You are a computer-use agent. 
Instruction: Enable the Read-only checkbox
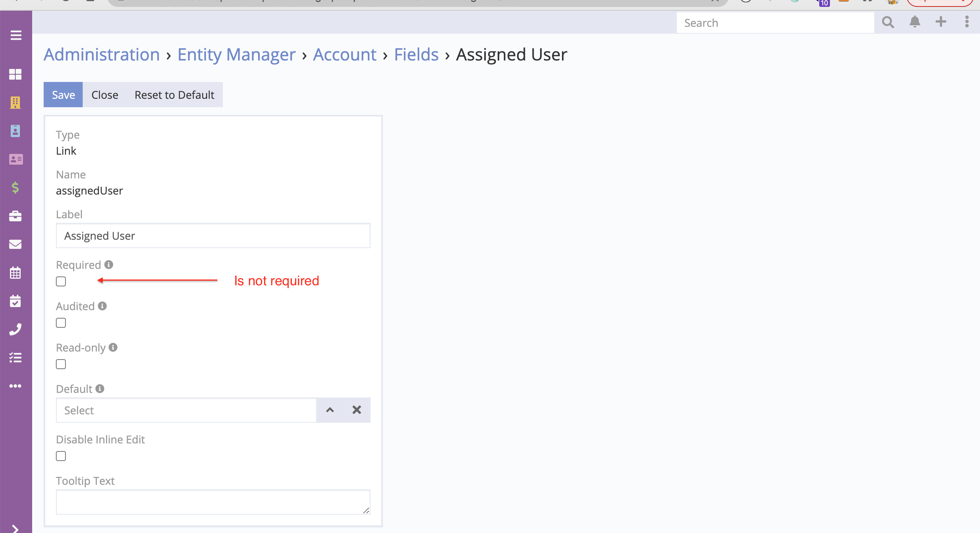pyautogui.click(x=61, y=364)
